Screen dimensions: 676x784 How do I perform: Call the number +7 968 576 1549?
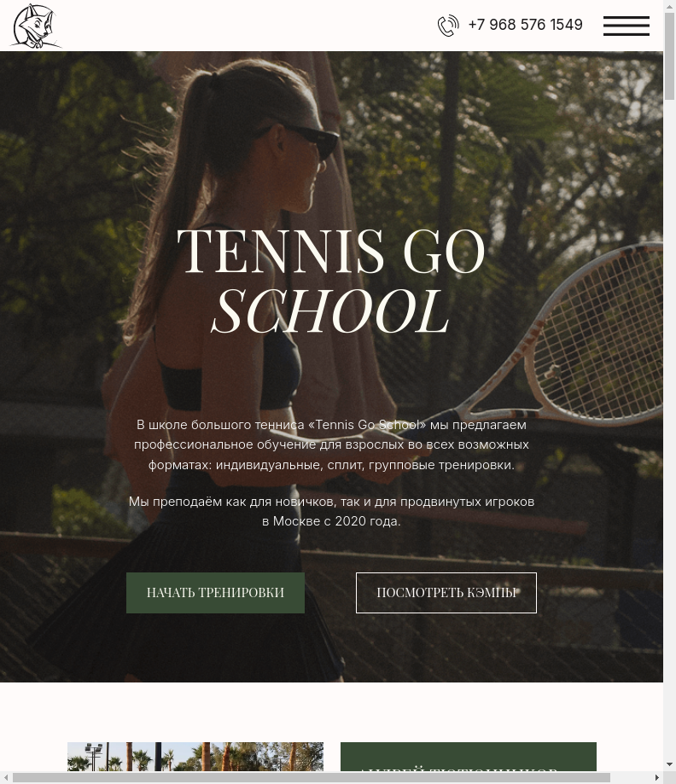pos(525,25)
